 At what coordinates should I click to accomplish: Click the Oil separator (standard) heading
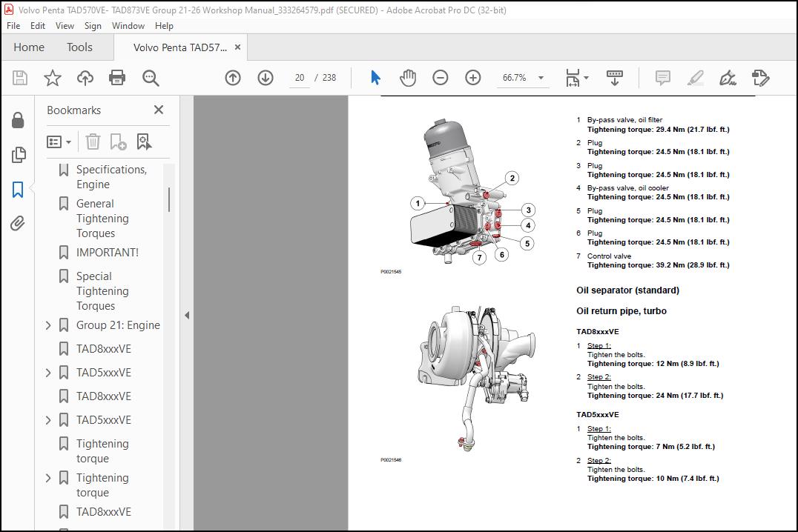point(627,290)
